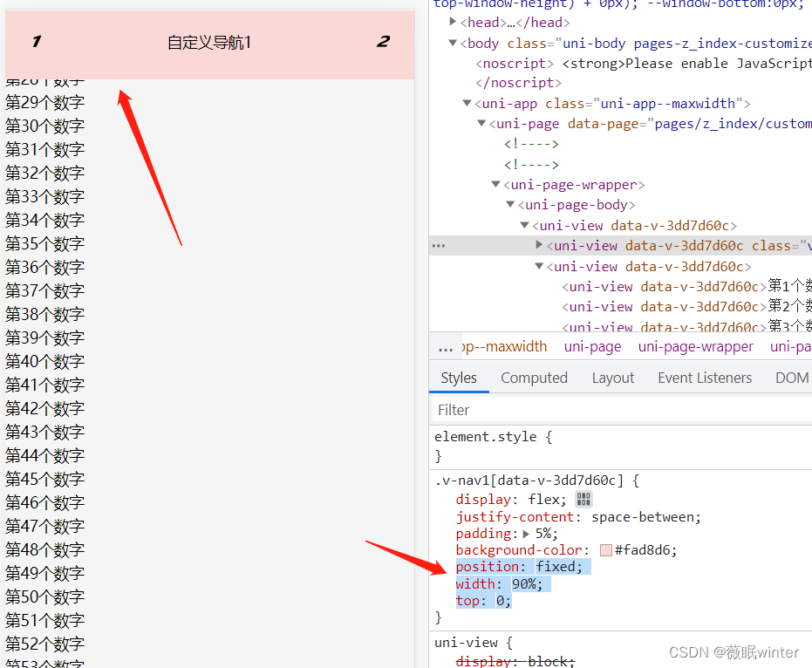Open the Event Listeners tab
This screenshot has height=668, width=812.
(705, 378)
